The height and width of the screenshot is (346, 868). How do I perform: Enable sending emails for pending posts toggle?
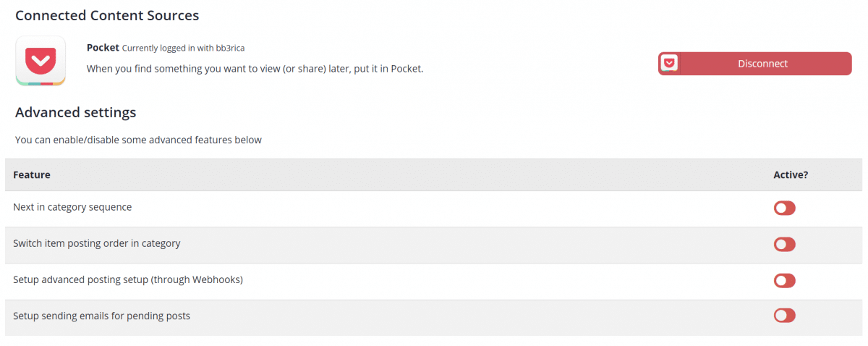coord(784,316)
